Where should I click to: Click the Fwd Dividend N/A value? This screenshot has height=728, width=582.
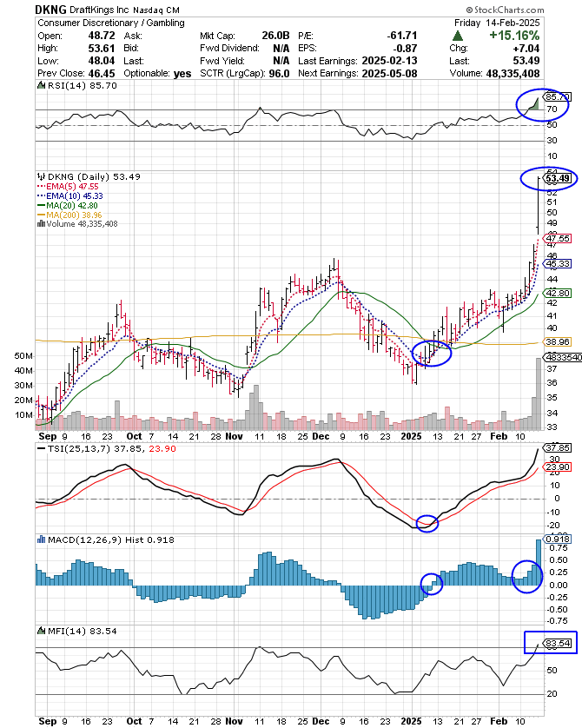(x=281, y=49)
